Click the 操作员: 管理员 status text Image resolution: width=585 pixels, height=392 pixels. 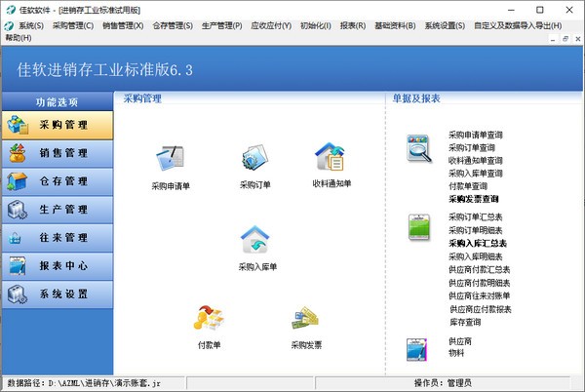(x=443, y=383)
